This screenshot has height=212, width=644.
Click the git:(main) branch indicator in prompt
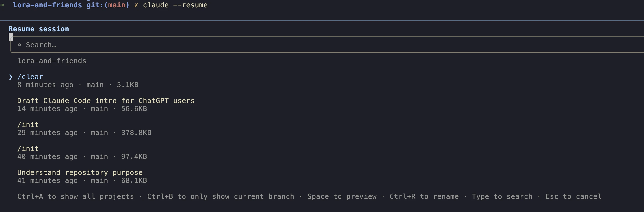point(108,5)
